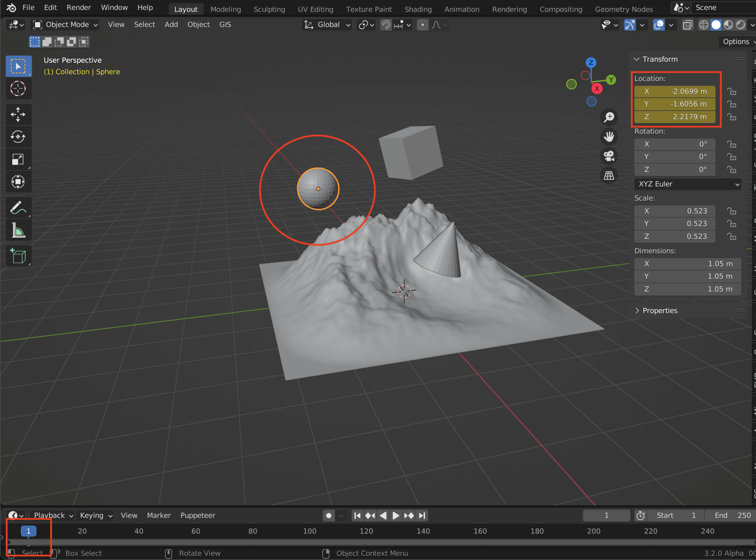Activate the Rotate tool
The image size is (756, 560).
coord(18,137)
